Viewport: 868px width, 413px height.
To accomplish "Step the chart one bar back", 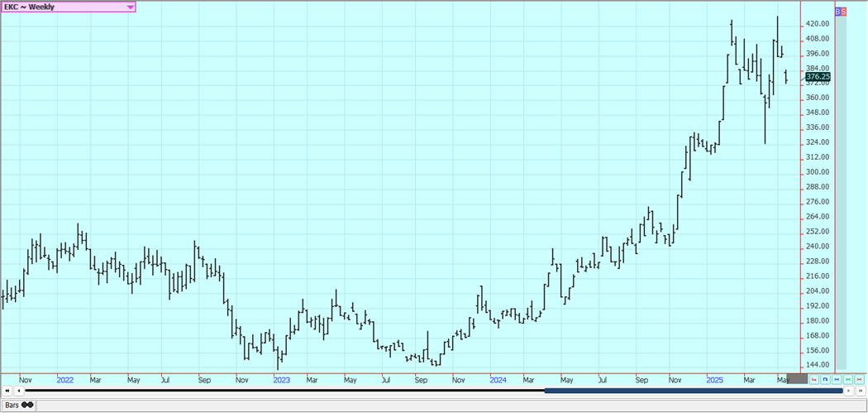I will (18, 391).
